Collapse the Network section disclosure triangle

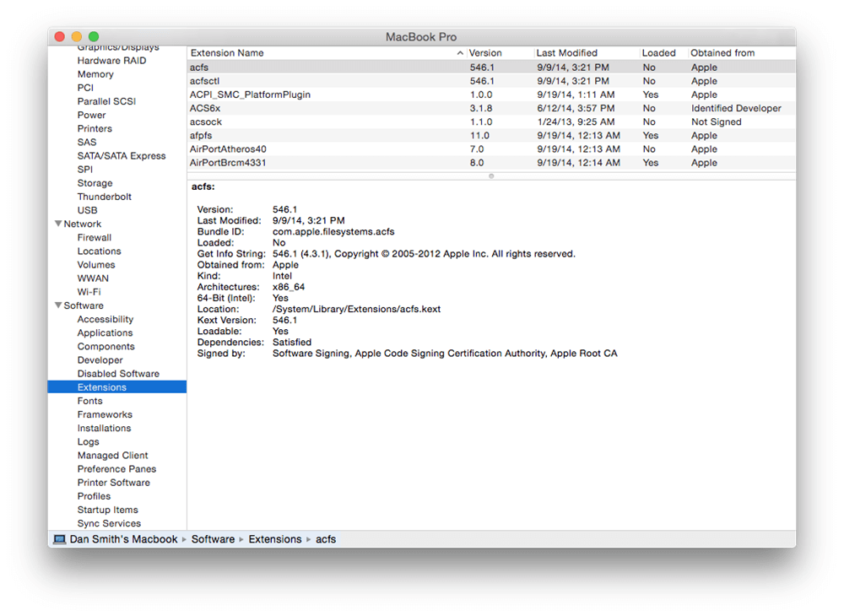pos(58,224)
